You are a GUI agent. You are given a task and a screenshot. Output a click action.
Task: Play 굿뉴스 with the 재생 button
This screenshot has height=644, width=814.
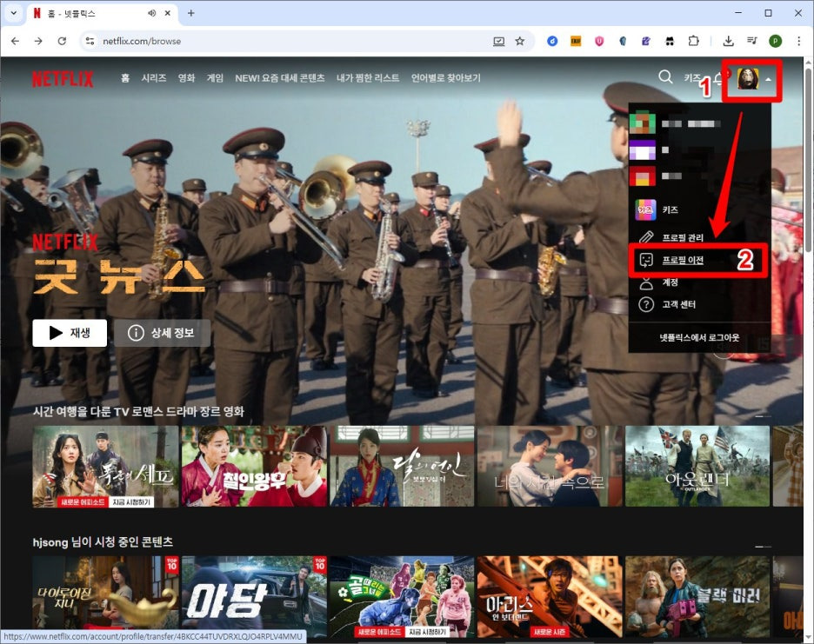(70, 333)
